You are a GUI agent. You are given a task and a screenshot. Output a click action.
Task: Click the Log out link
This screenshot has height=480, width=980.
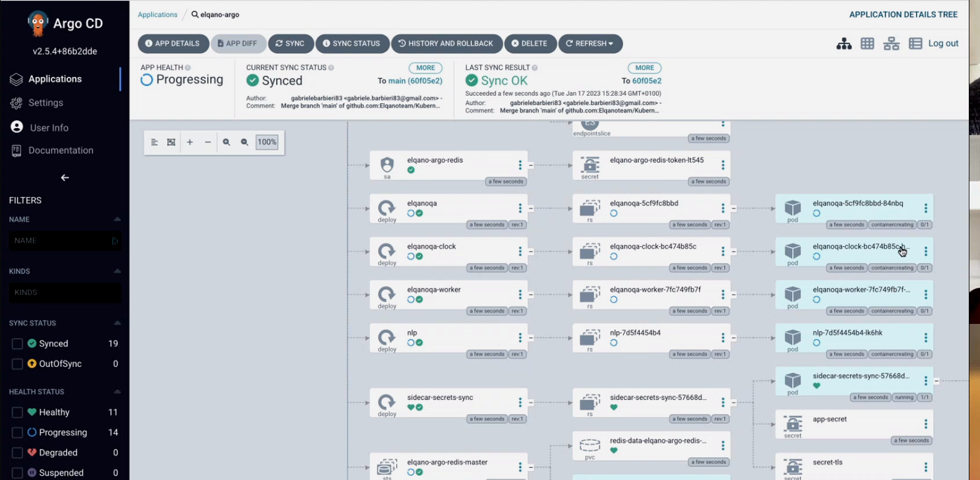pyautogui.click(x=943, y=44)
